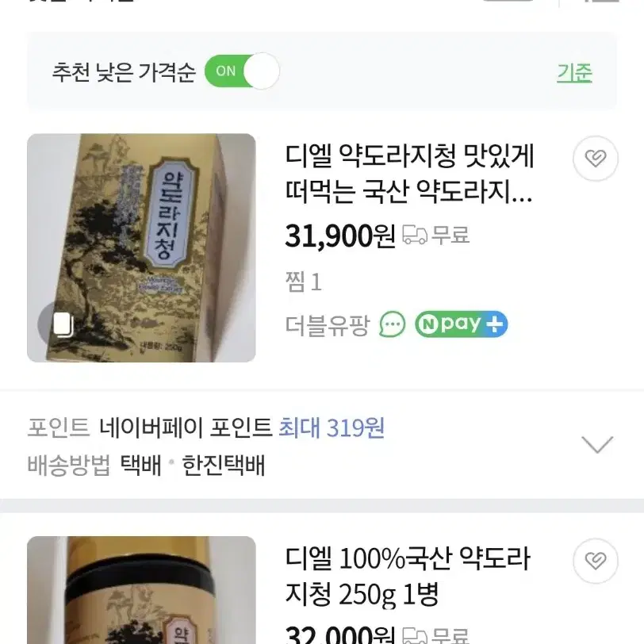Select the 추천 낮은 가격순 label
Image resolution: width=644 pixels, height=644 pixels.
click(124, 72)
